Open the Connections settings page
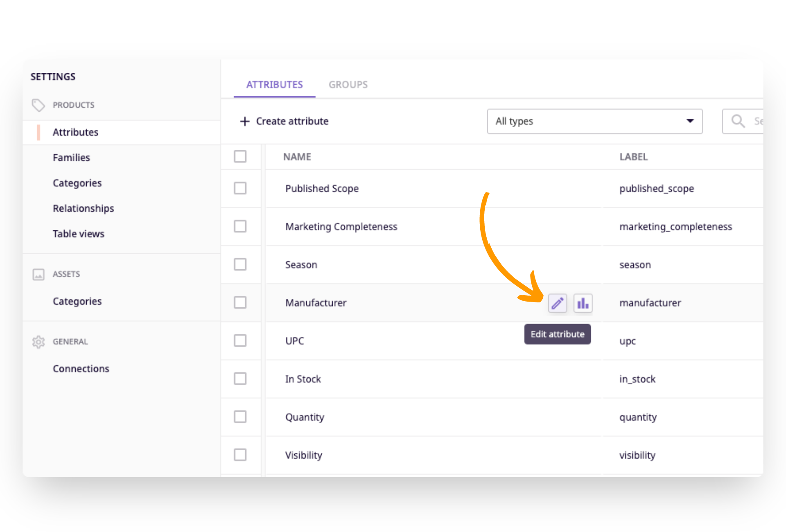This screenshot has width=786, height=532. pos(81,368)
